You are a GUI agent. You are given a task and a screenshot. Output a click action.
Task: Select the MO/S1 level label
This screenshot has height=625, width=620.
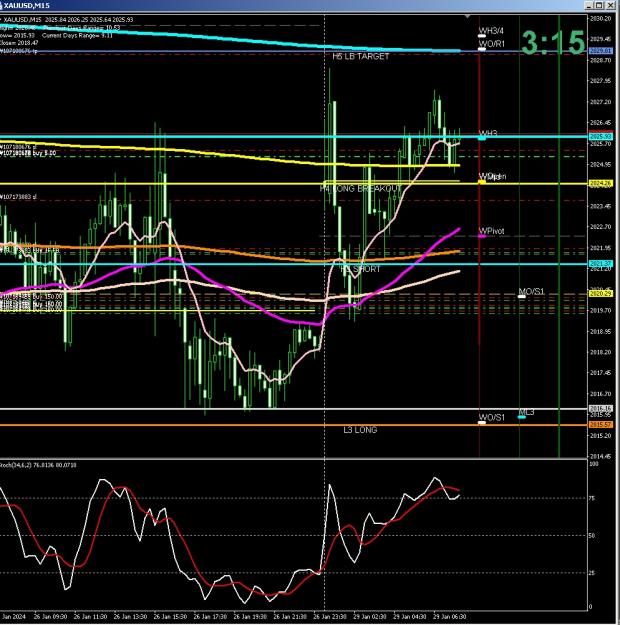(531, 291)
